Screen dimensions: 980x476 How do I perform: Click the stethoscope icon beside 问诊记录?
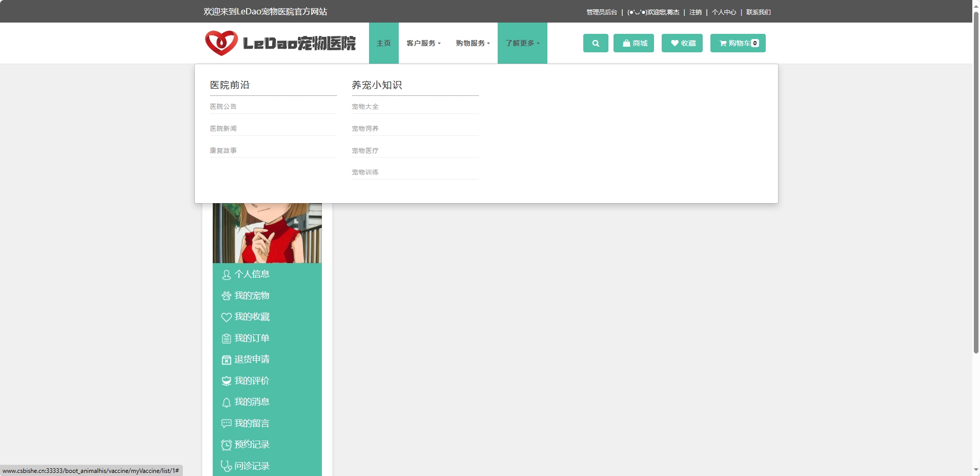tap(226, 466)
